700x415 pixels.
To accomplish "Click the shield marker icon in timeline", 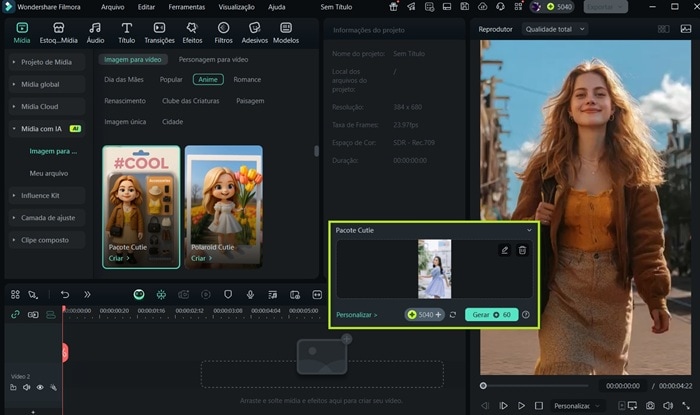I will coord(228,295).
